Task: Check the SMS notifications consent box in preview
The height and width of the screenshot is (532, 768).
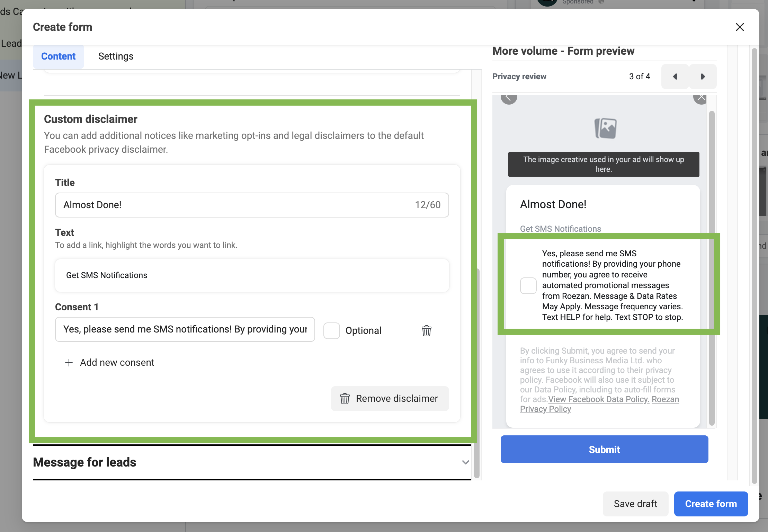Action: coord(528,285)
